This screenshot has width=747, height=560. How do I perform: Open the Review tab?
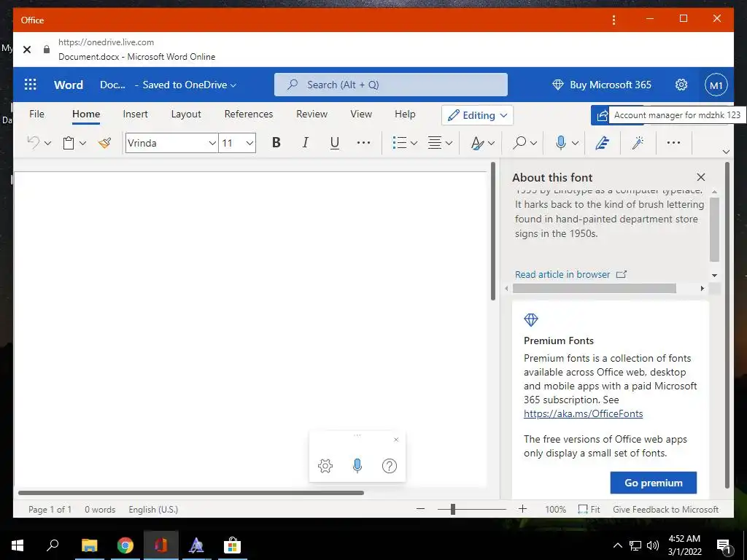click(x=312, y=114)
